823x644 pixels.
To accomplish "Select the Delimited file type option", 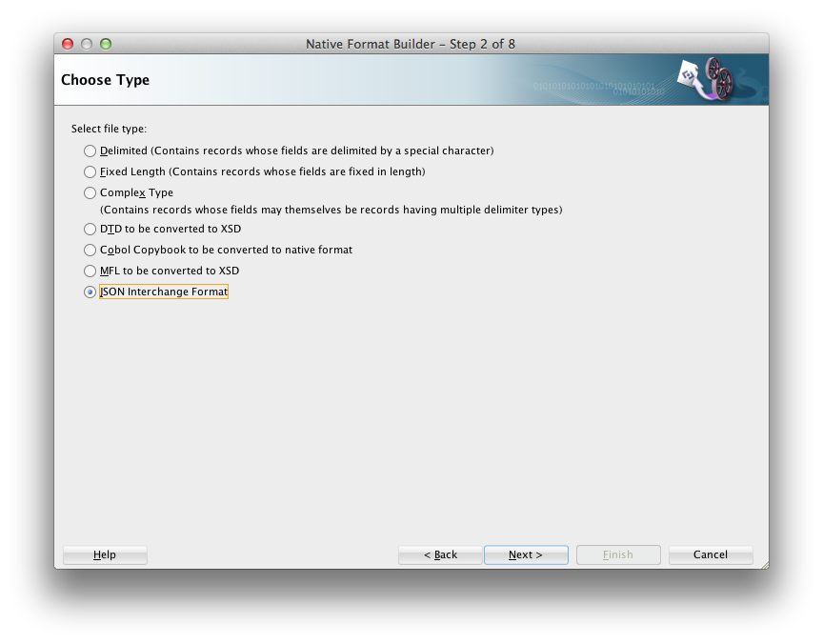I will [x=90, y=151].
